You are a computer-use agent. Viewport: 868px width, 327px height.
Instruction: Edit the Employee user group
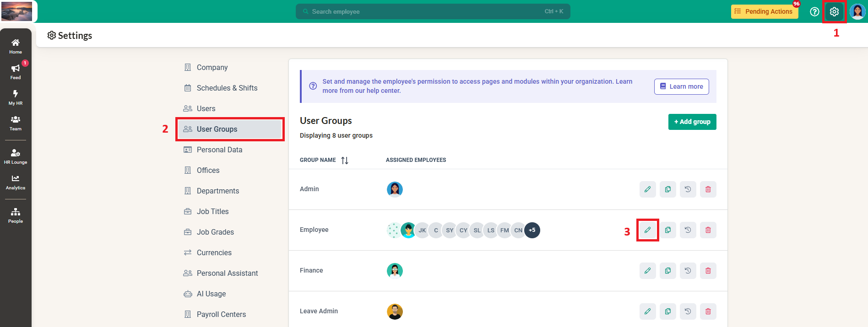tap(647, 230)
